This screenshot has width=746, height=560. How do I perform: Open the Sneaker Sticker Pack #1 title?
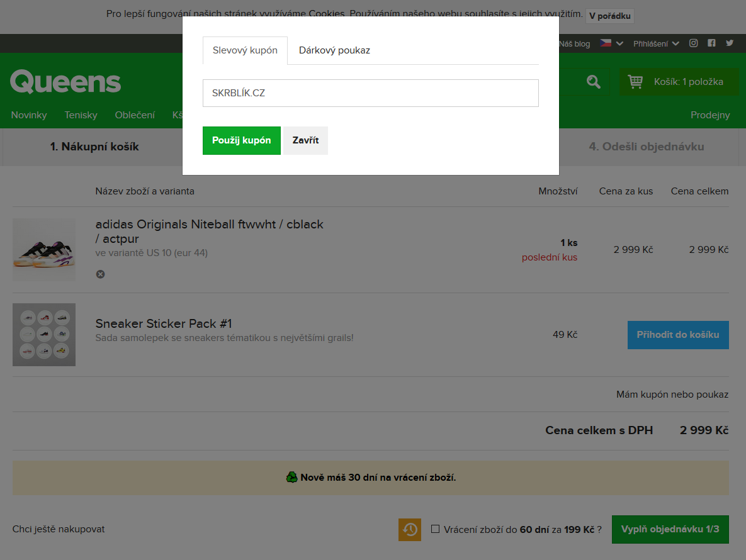pos(164,324)
